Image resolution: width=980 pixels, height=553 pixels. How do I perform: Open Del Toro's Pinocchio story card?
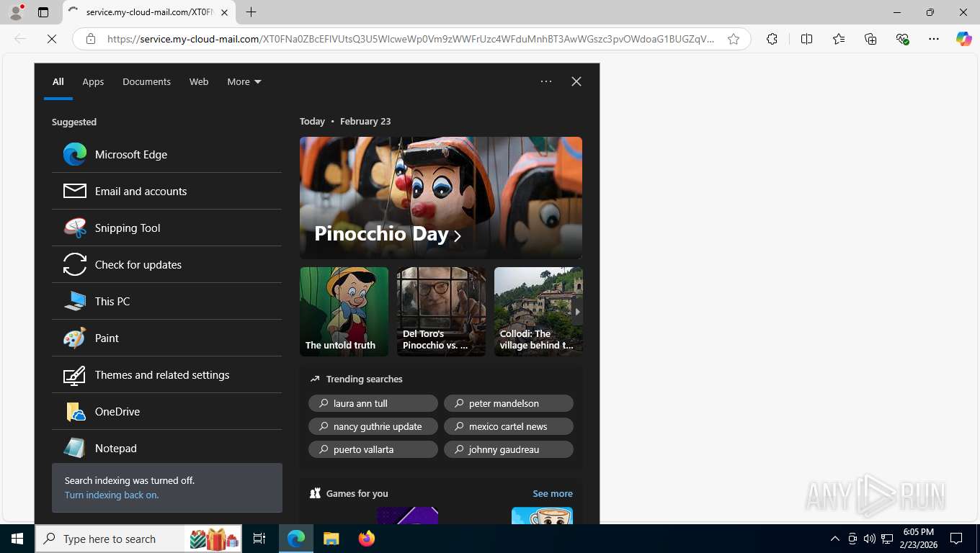[441, 311]
